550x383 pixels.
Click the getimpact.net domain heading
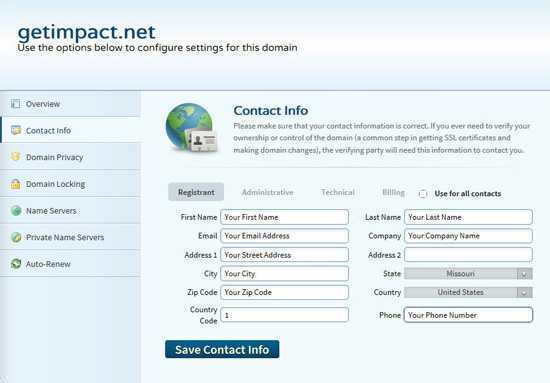pos(86,32)
